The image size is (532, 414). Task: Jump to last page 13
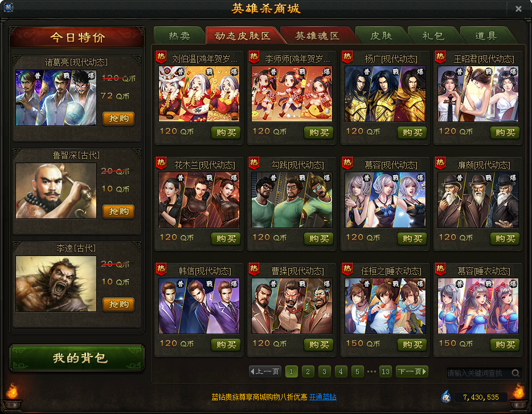(386, 372)
